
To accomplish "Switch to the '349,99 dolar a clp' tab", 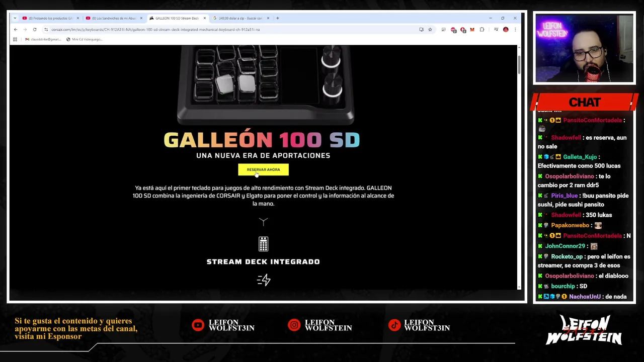I will click(x=240, y=18).
